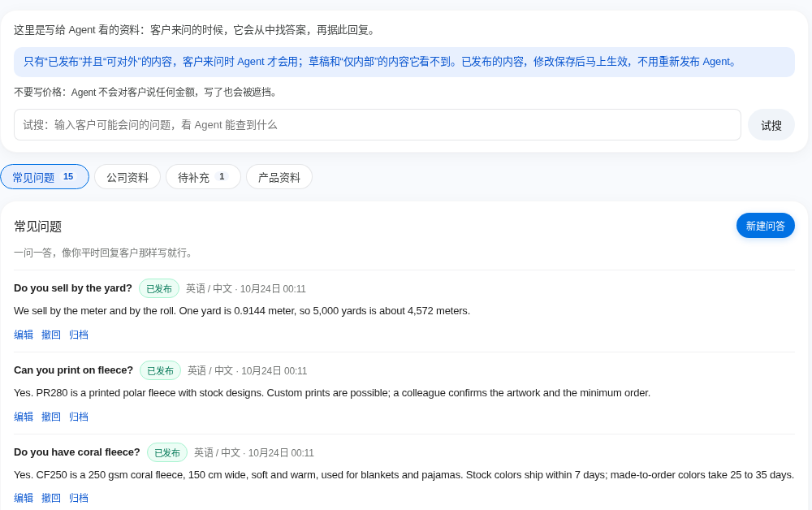Click 已发布 badge beside "Do you sell by the yard?"
This screenshot has height=510, width=812.
(159, 288)
